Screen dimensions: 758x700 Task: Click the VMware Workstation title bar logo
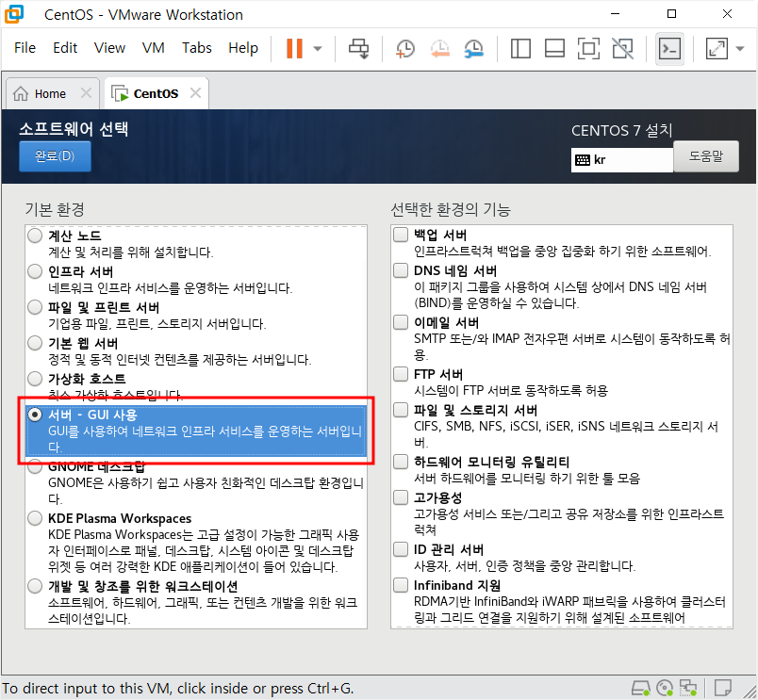click(x=14, y=14)
